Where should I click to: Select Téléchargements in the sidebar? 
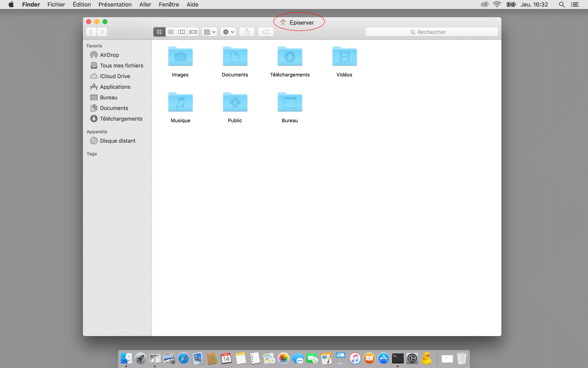pos(116,119)
